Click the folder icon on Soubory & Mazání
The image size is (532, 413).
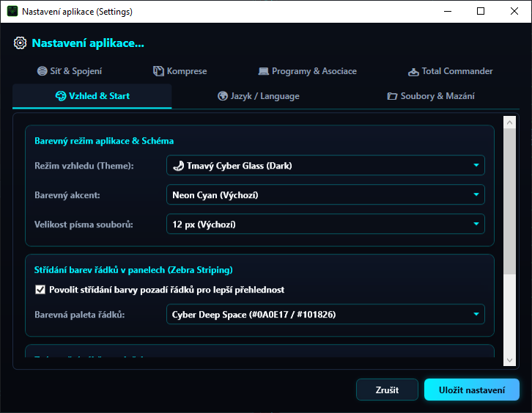(392, 96)
